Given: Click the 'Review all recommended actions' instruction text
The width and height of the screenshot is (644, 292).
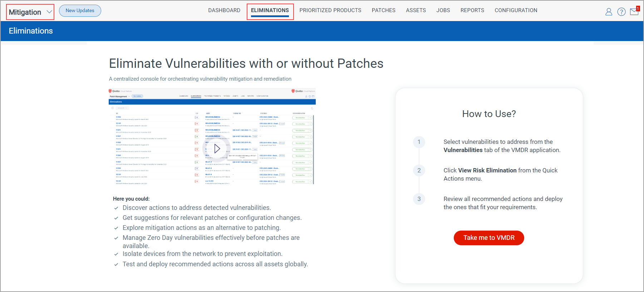Looking at the screenshot, I should [x=503, y=203].
